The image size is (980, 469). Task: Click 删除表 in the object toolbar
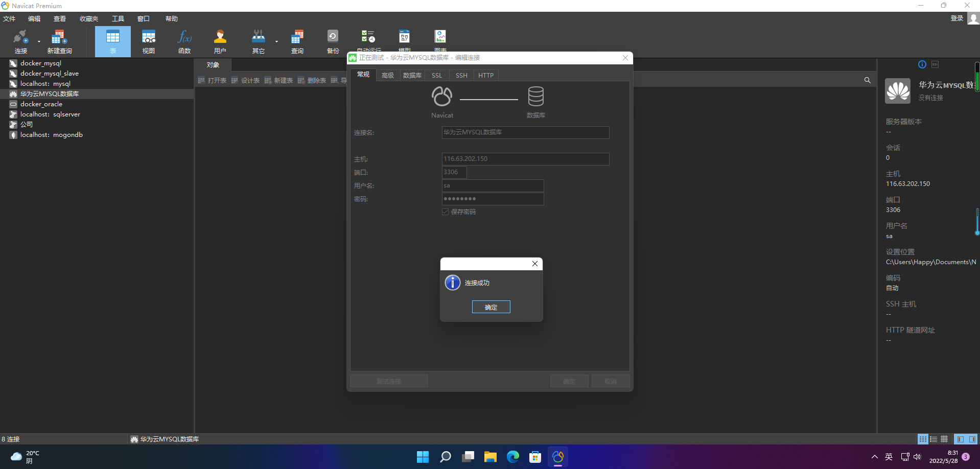click(312, 80)
